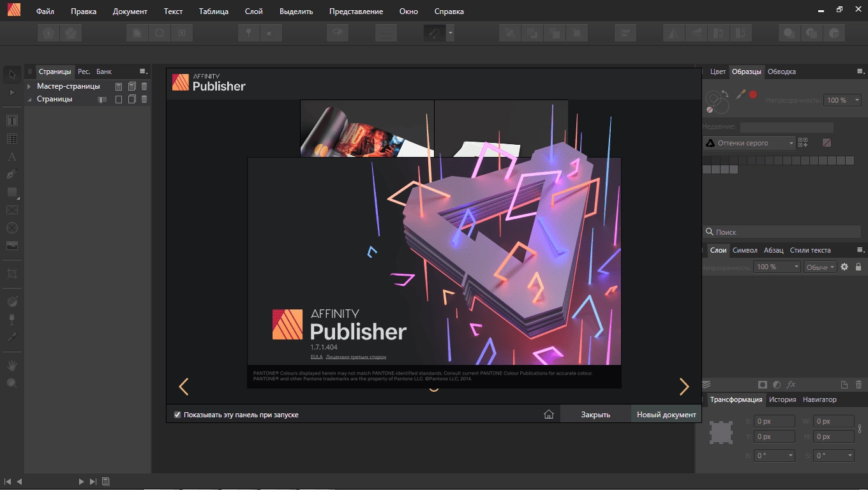Delete icon in Мастер-страницы row
The image size is (868, 490).
point(144,86)
